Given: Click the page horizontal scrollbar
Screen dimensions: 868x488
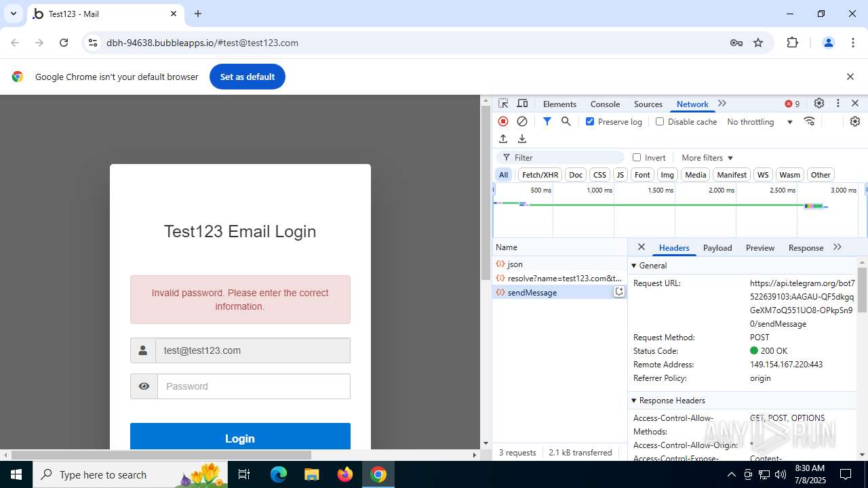Looking at the screenshot, I should pyautogui.click(x=161, y=455).
